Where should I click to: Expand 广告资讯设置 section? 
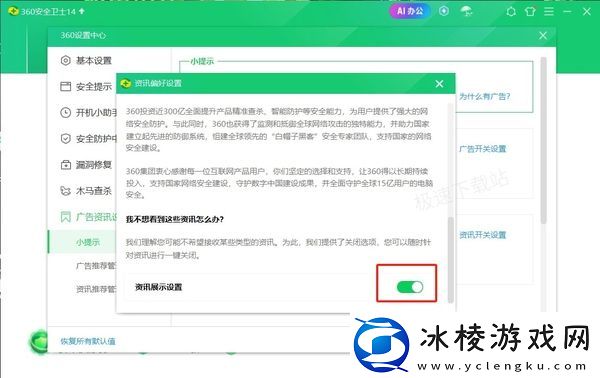point(96,217)
